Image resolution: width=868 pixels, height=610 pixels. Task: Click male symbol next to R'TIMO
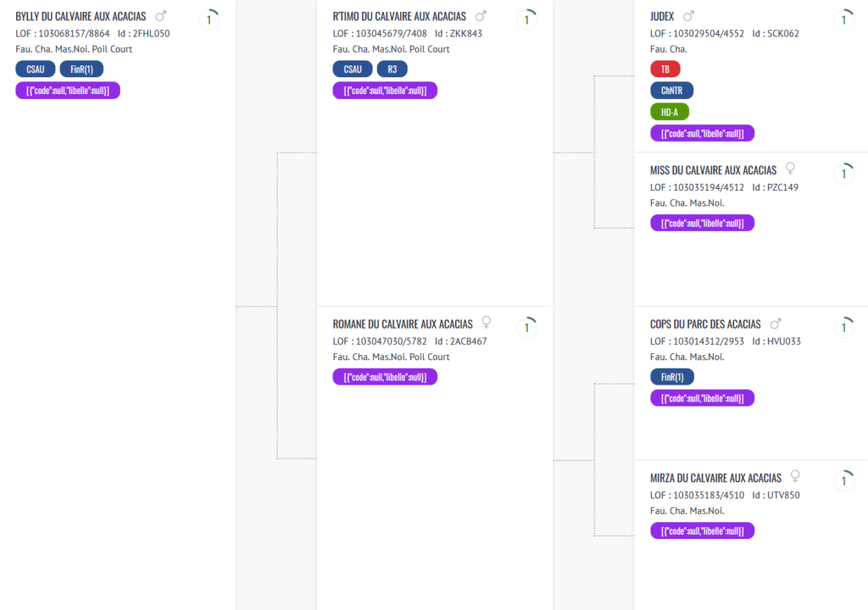pyautogui.click(x=481, y=16)
